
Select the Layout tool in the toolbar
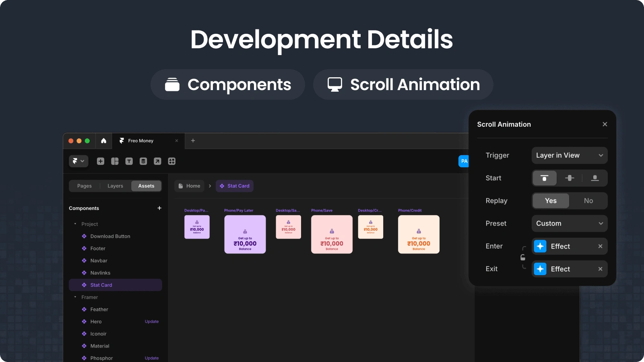[115, 161]
